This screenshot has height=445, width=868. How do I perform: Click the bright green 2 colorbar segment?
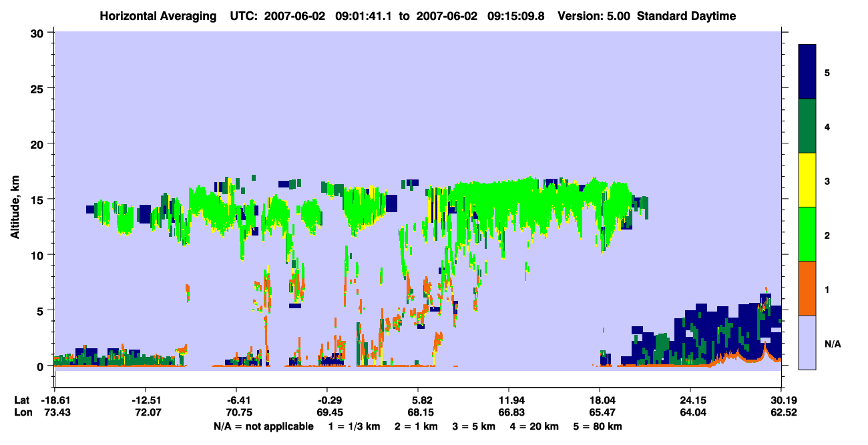click(x=807, y=234)
